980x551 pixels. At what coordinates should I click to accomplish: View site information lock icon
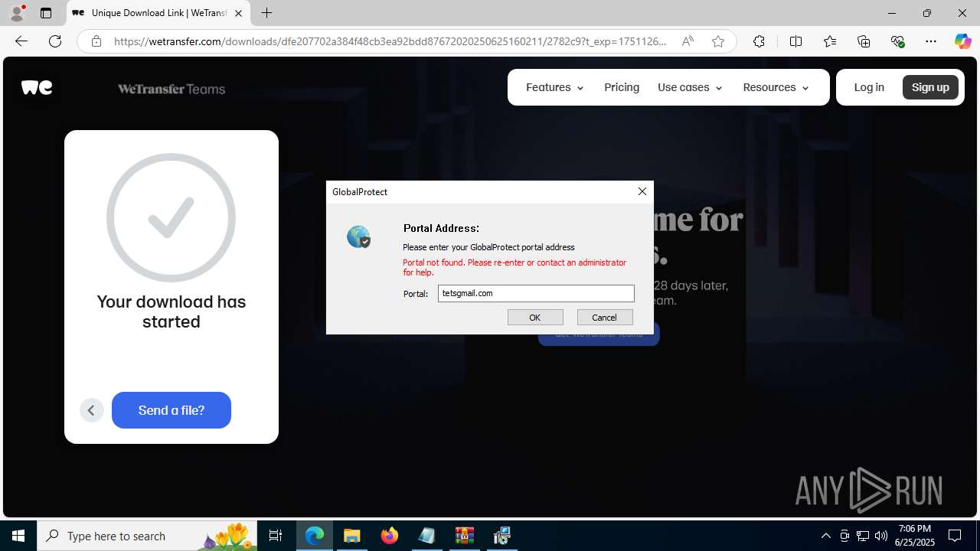(96, 41)
